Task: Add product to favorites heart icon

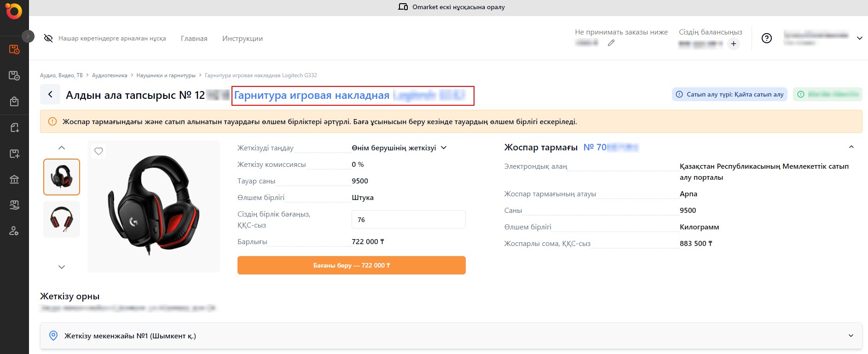Action: (98, 151)
